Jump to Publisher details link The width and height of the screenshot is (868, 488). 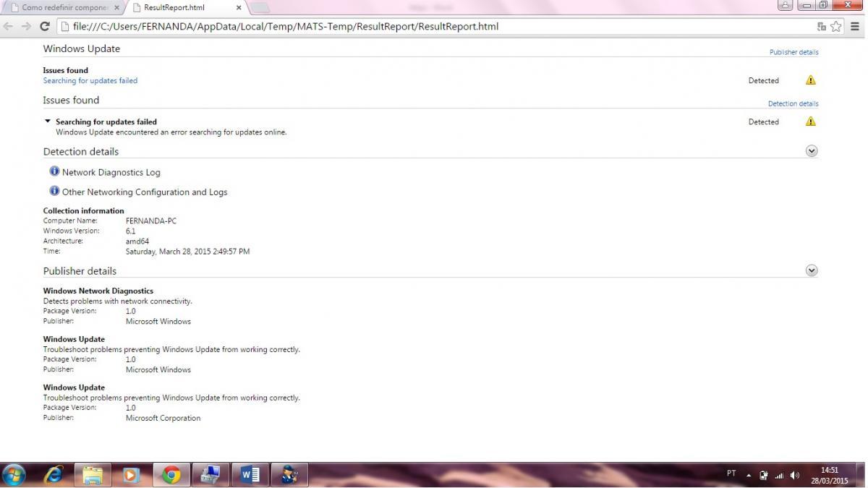[793, 52]
